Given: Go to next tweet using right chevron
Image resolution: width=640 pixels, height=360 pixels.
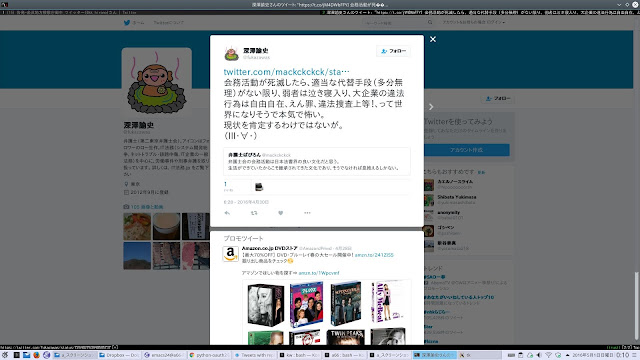Looking at the screenshot, I should pyautogui.click(x=431, y=107).
